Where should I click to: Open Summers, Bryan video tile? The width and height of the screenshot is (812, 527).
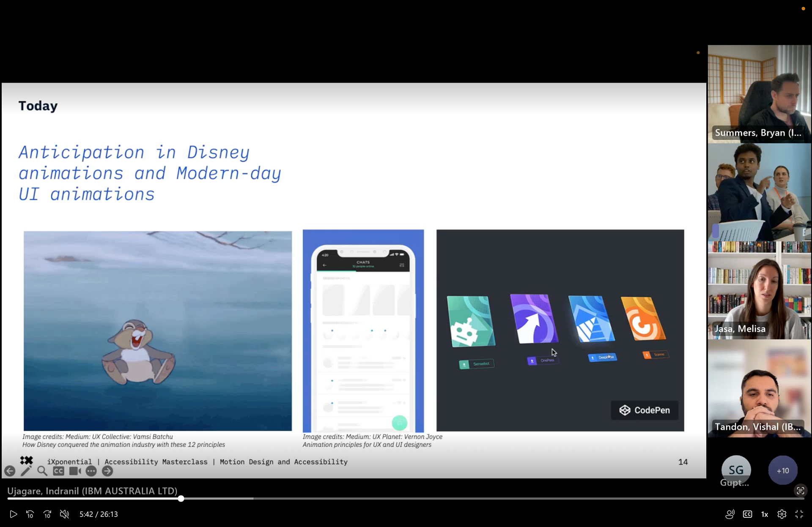pos(760,94)
